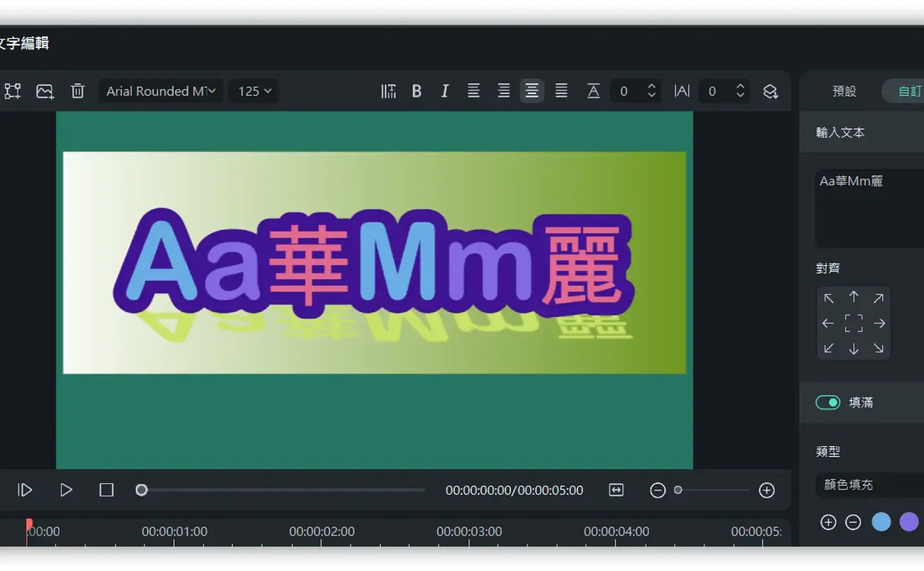Delete the selected element with the trash icon
This screenshot has width=924, height=571.
78,91
